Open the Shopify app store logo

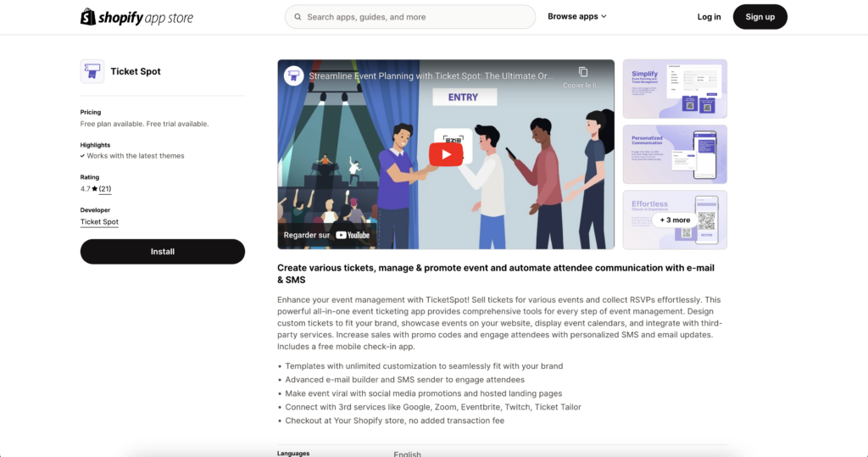point(136,17)
